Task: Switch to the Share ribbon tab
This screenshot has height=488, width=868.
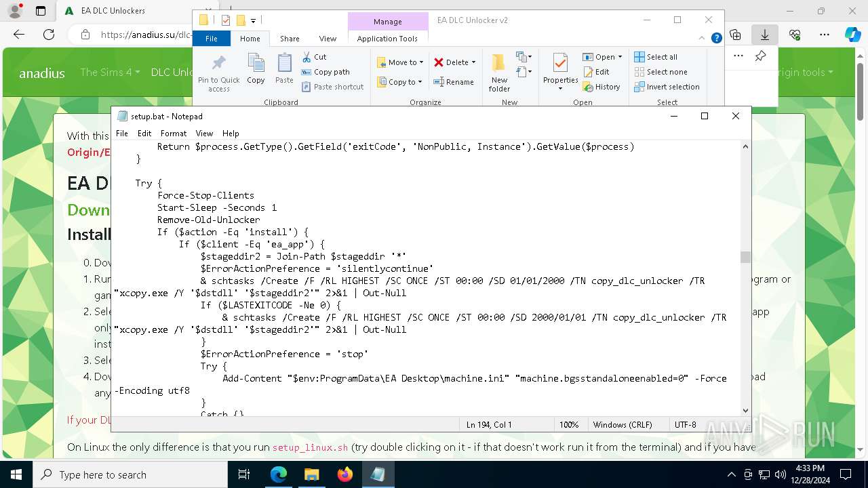Action: 290,39
